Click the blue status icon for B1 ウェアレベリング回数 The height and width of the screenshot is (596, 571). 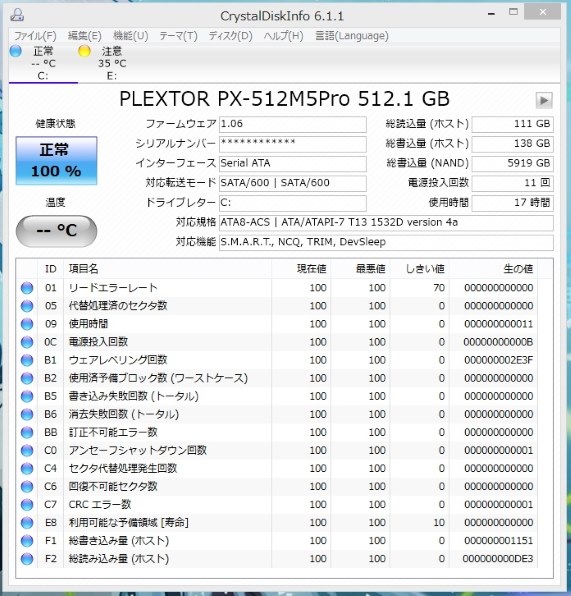click(27, 360)
